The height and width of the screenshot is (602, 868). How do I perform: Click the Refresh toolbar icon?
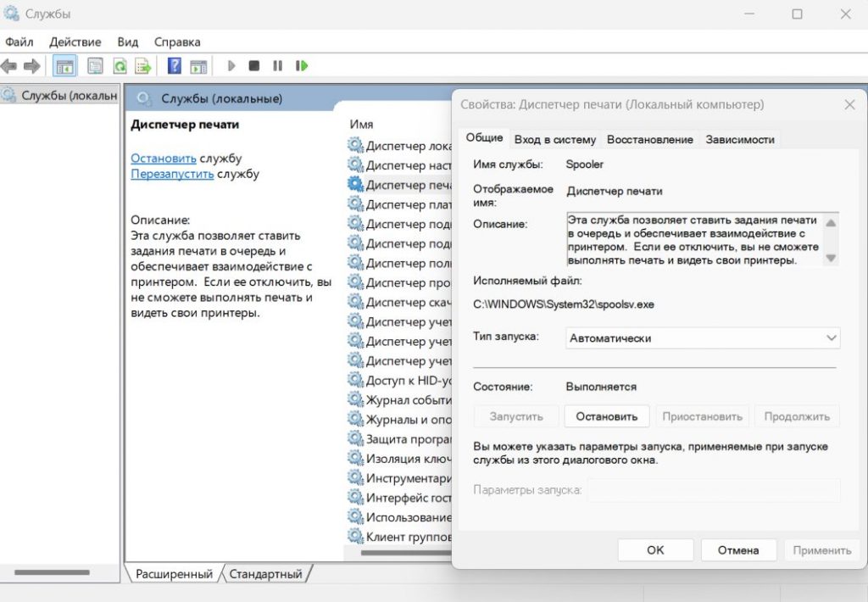point(120,66)
